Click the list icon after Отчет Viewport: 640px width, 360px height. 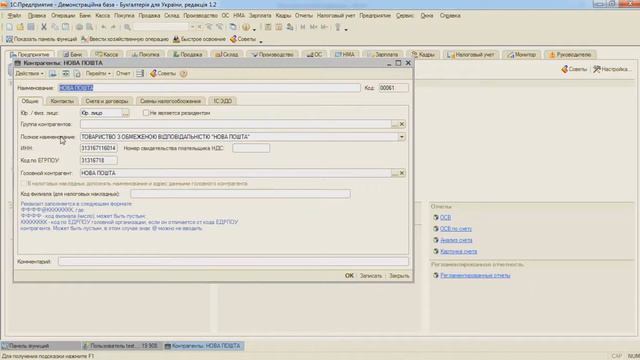(140, 73)
